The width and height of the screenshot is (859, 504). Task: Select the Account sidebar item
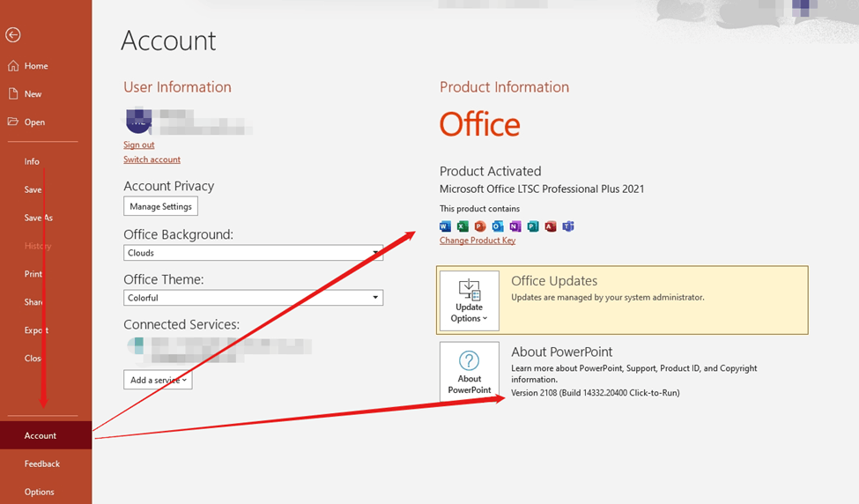pos(46,435)
